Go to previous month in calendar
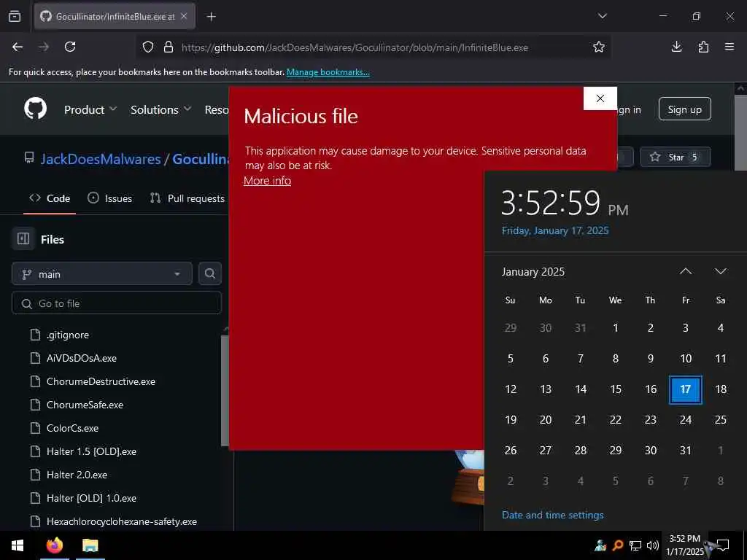 [686, 271]
